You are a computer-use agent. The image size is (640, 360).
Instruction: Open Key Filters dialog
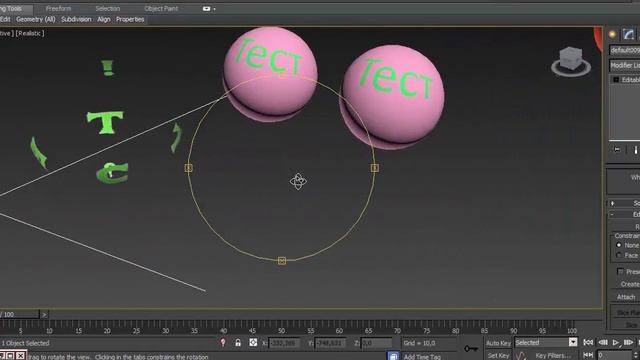click(x=552, y=356)
